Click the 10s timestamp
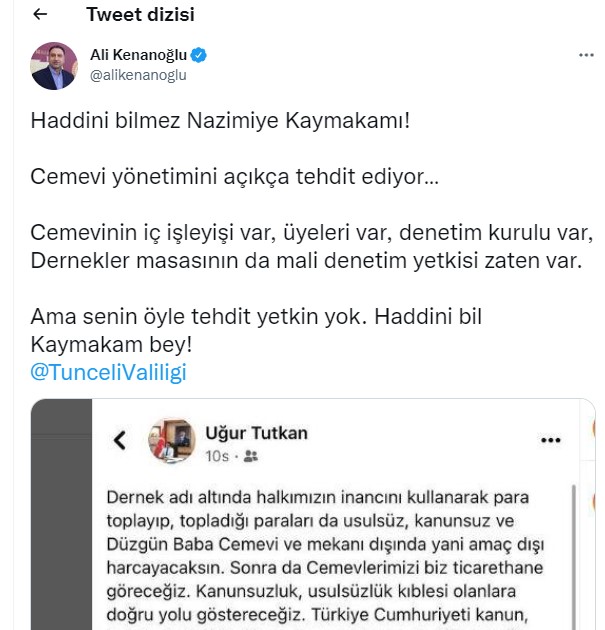 pyautogui.click(x=218, y=456)
